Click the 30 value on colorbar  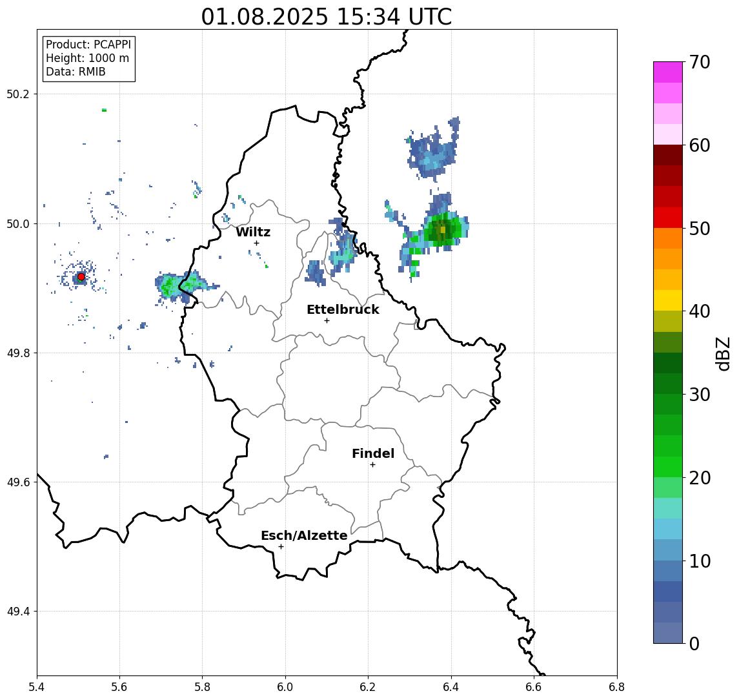(x=700, y=395)
